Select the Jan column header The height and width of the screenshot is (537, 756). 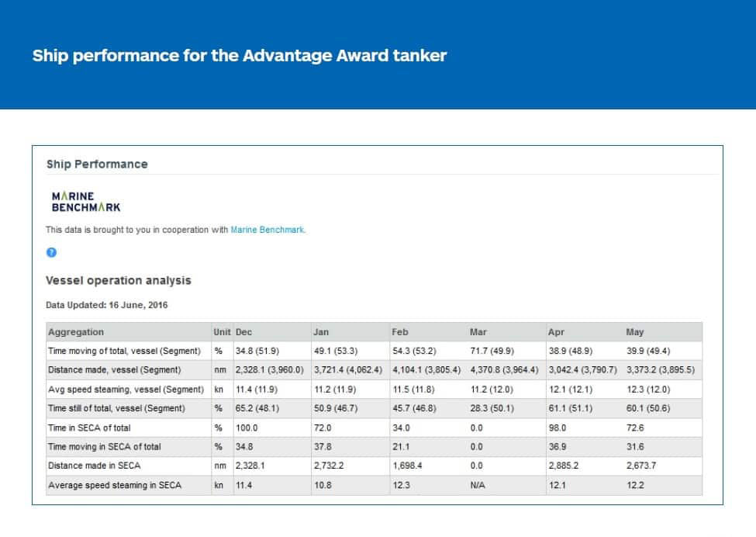tap(321, 332)
